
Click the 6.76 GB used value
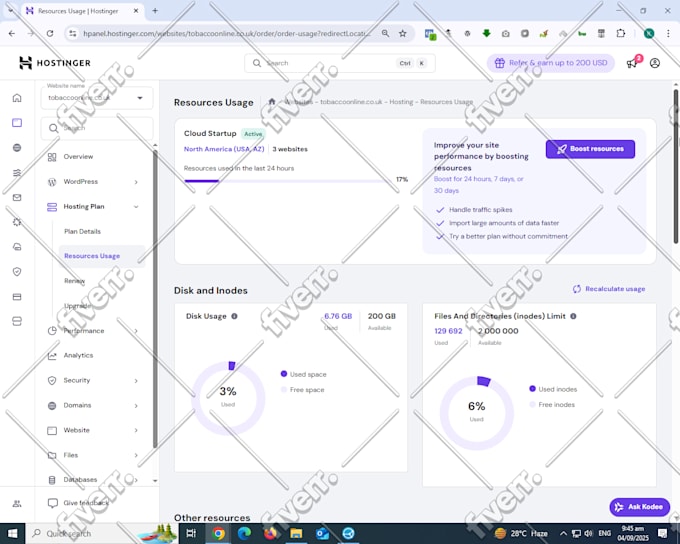[x=338, y=316]
